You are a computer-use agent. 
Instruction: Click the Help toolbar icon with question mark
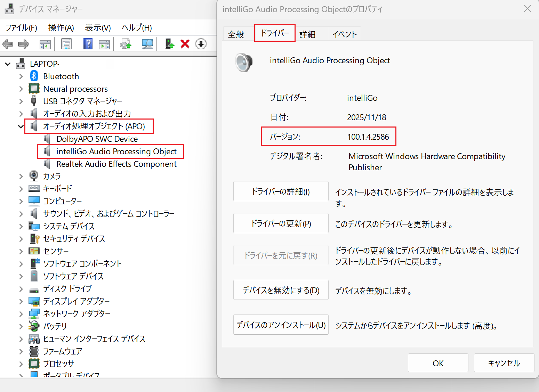(88, 44)
